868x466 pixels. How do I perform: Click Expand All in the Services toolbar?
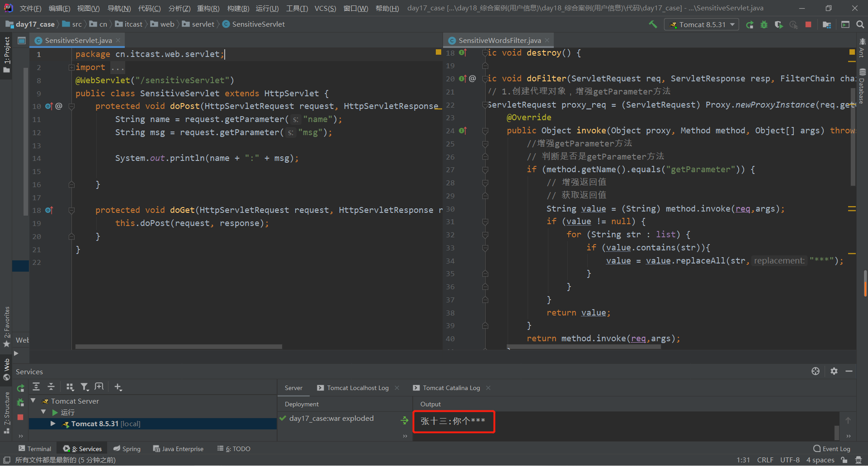coord(36,386)
